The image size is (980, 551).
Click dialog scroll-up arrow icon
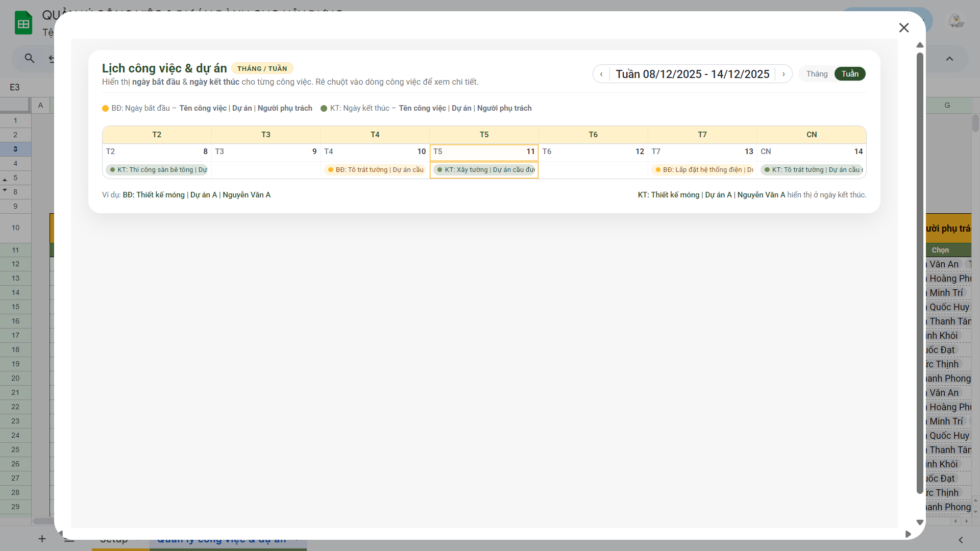coord(920,45)
